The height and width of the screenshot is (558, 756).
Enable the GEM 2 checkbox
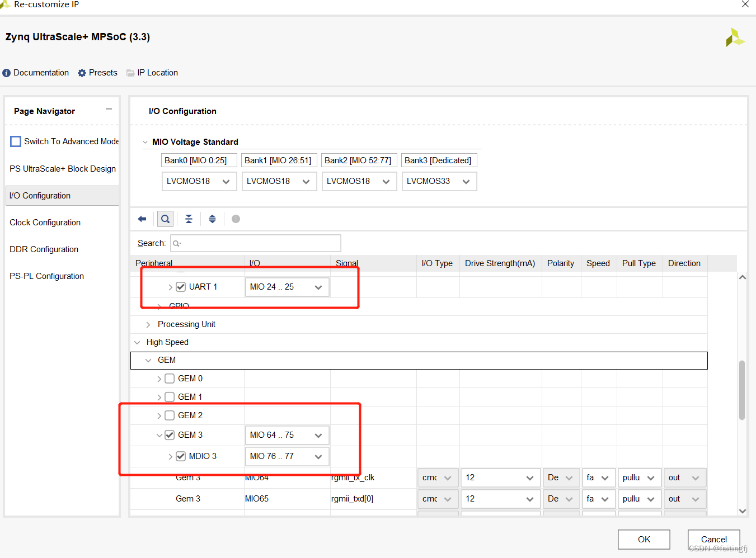click(170, 415)
